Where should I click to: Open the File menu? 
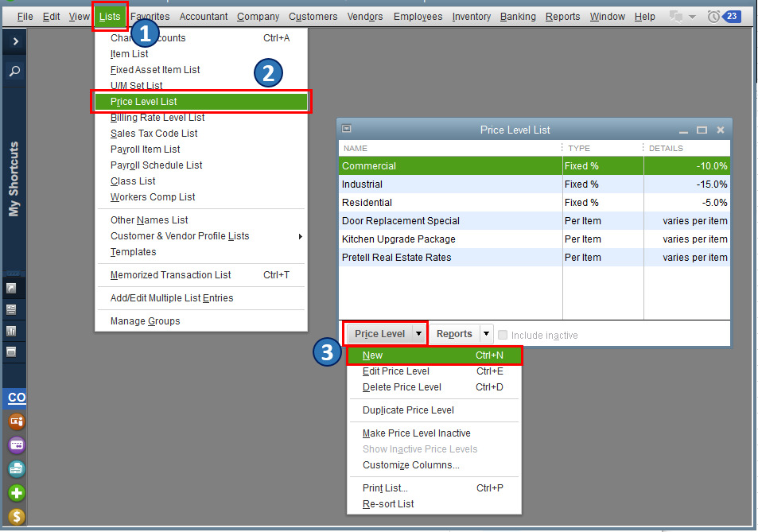pyautogui.click(x=25, y=17)
